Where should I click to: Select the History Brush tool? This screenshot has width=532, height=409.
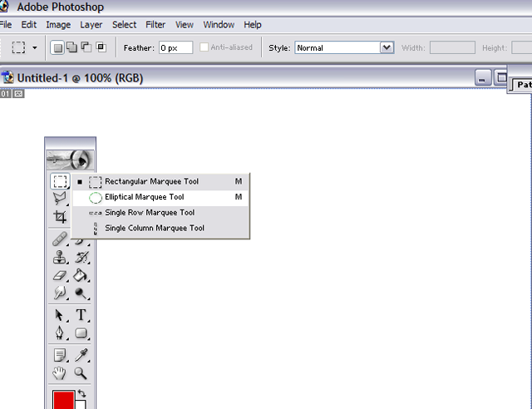click(81, 257)
